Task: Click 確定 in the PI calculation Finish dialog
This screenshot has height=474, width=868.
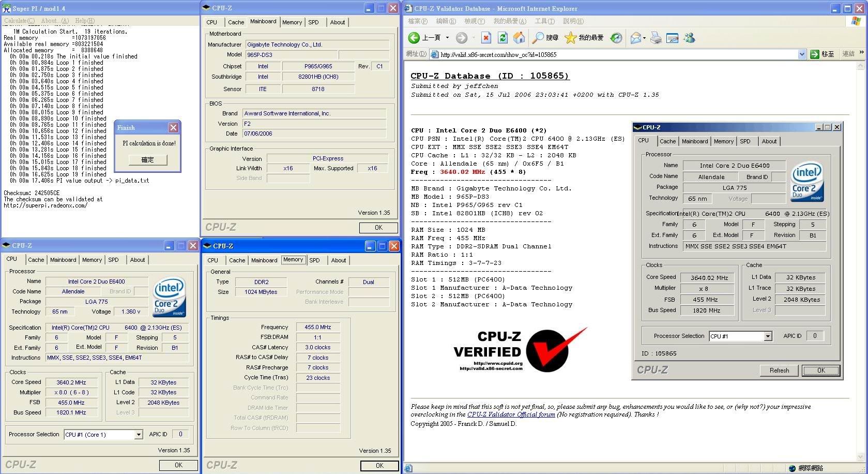Action: click(148, 160)
